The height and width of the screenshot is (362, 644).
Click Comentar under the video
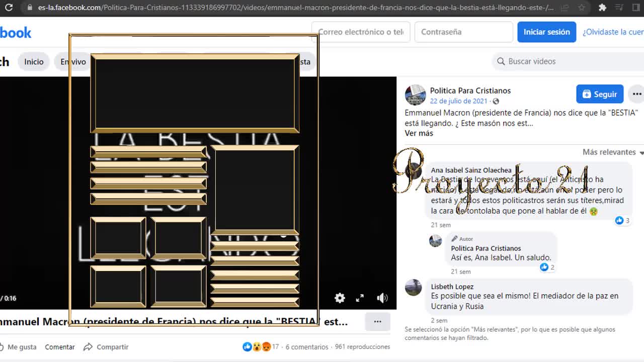(x=60, y=347)
